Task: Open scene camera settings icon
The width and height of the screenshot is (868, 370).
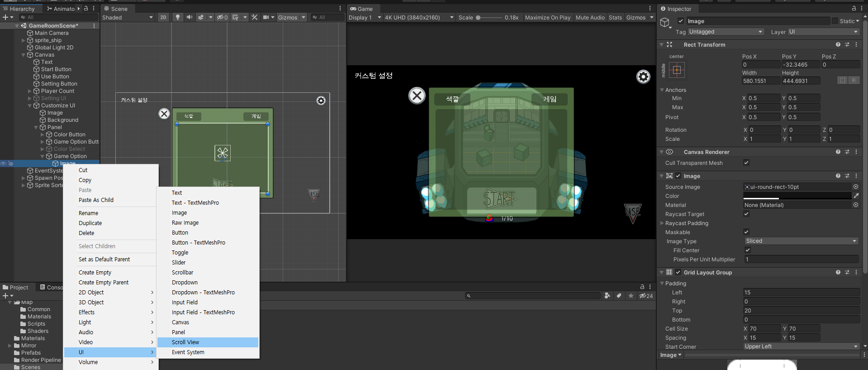Action: tap(266, 17)
